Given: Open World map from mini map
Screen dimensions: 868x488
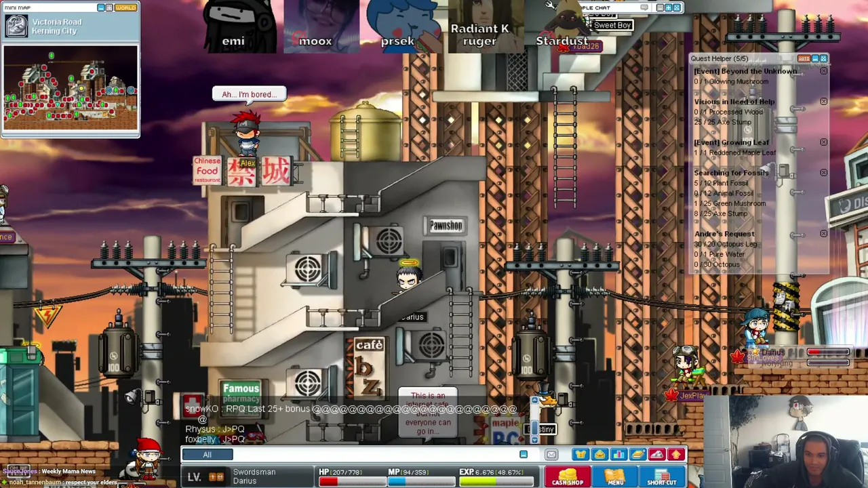Looking at the screenshot, I should (x=125, y=7).
